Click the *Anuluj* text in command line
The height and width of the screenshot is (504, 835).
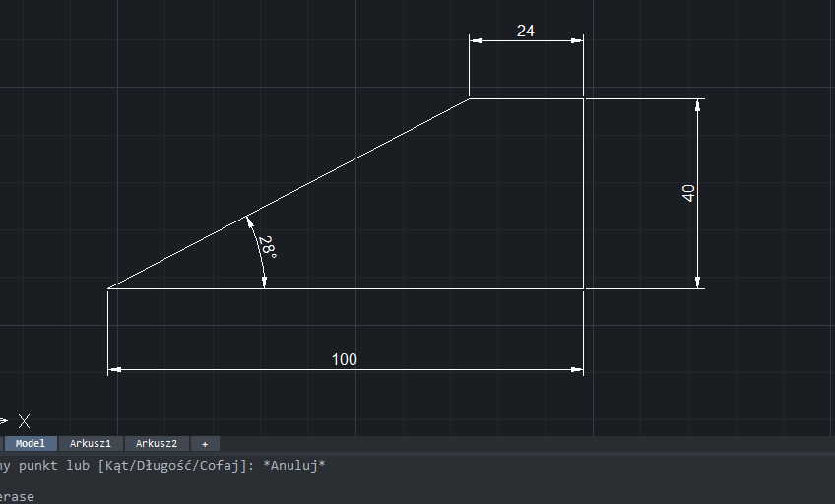tap(294, 466)
